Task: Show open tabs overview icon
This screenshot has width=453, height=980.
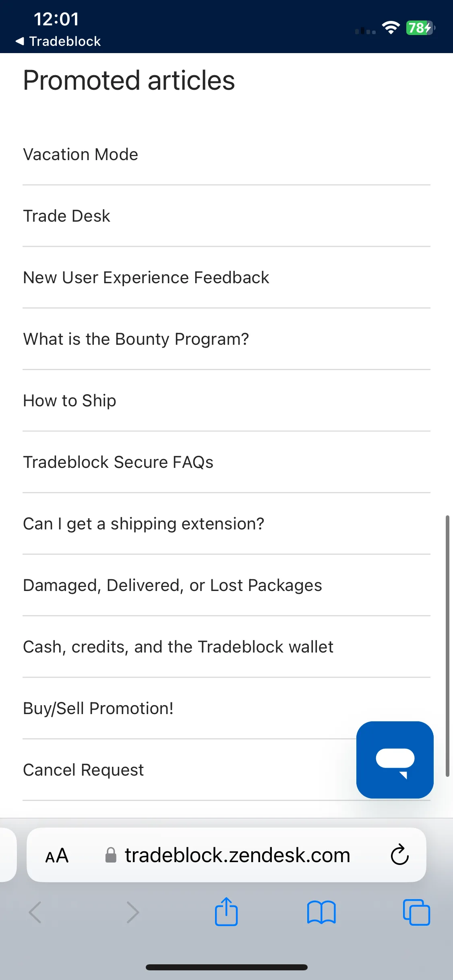Action: point(416,912)
